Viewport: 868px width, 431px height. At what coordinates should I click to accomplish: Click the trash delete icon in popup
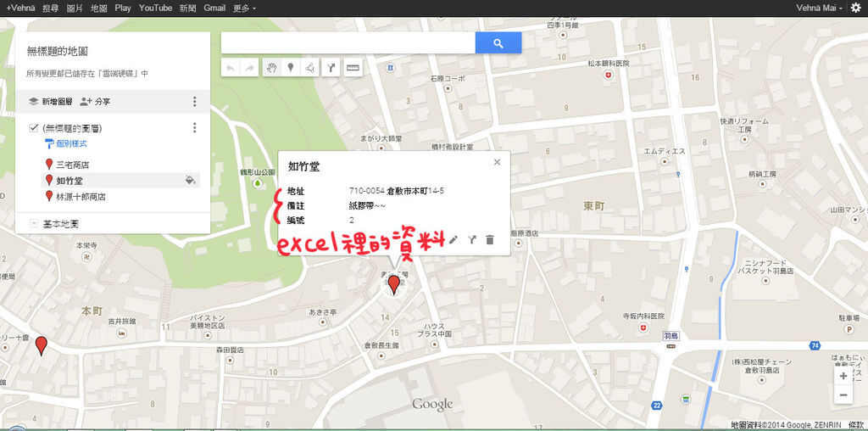pyautogui.click(x=489, y=239)
